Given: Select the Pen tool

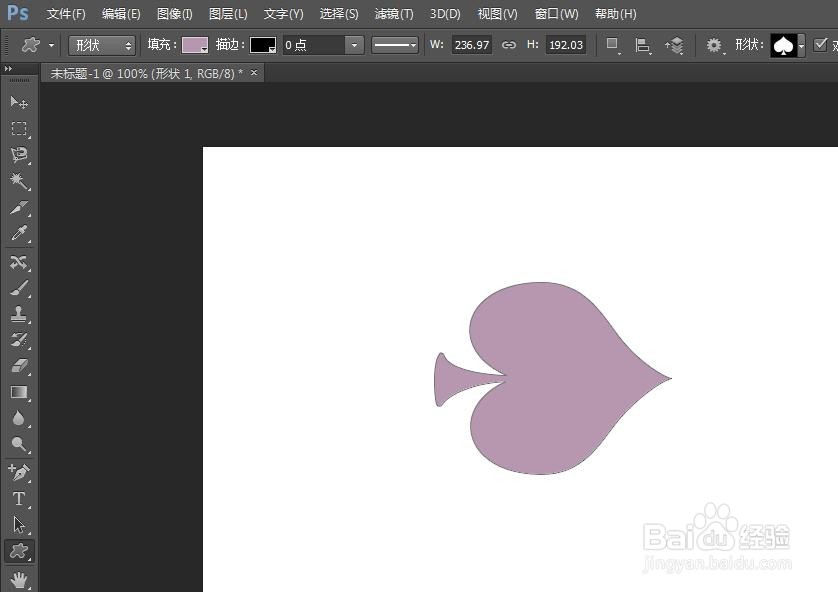Looking at the screenshot, I should tap(19, 472).
